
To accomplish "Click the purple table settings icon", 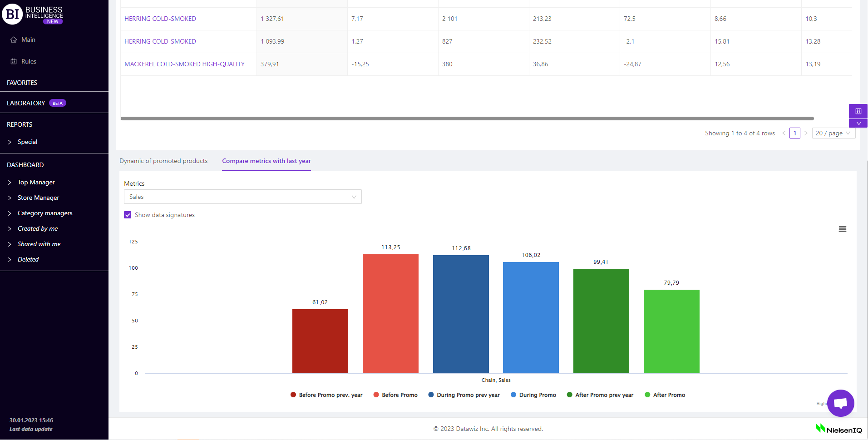I will pyautogui.click(x=858, y=111).
